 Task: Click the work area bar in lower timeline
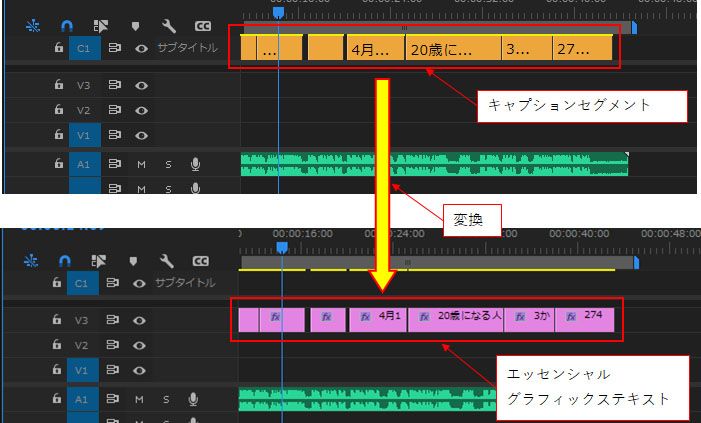point(437,262)
